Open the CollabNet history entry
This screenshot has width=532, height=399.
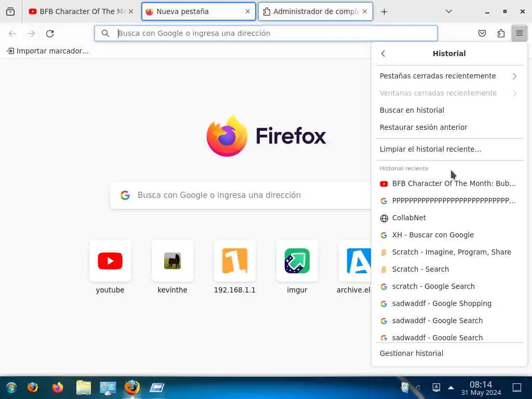[x=449, y=218]
